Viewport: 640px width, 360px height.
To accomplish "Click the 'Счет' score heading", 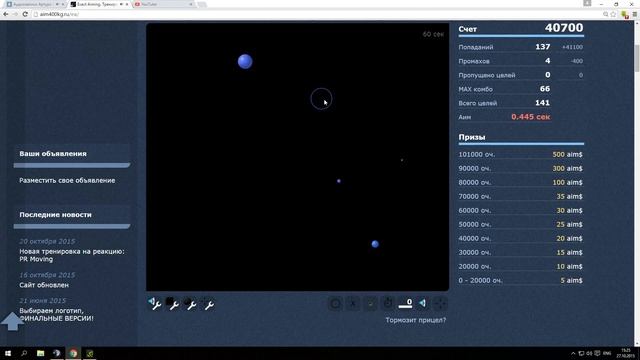I will (467, 29).
